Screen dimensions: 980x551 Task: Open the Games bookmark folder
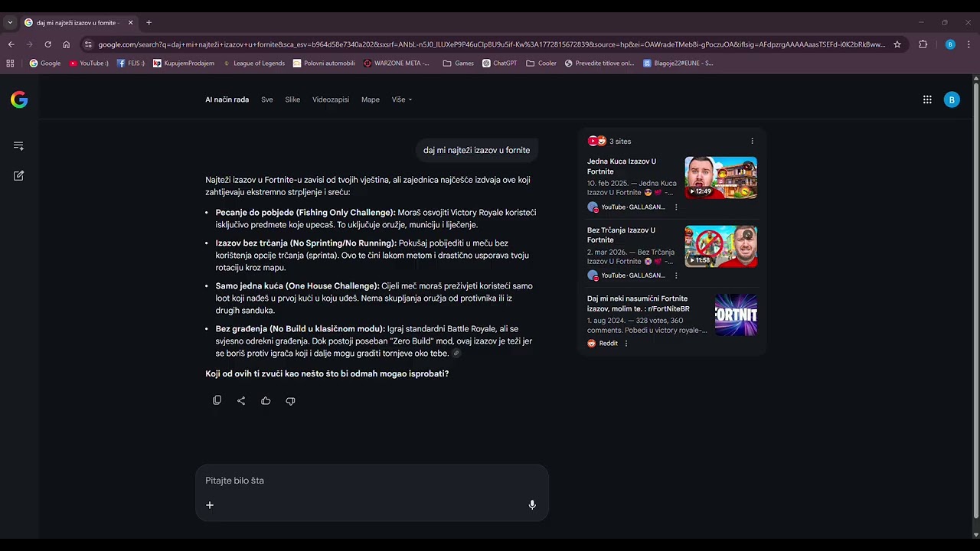click(459, 64)
